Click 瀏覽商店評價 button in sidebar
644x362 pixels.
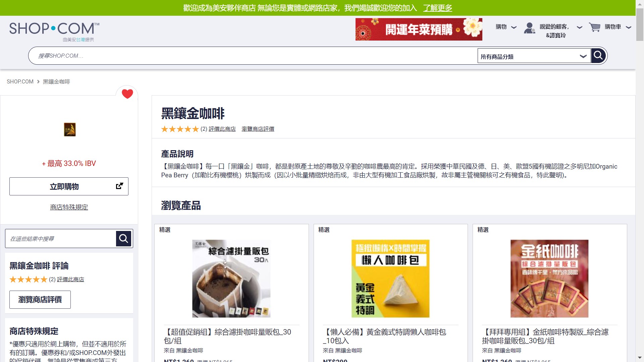click(40, 300)
